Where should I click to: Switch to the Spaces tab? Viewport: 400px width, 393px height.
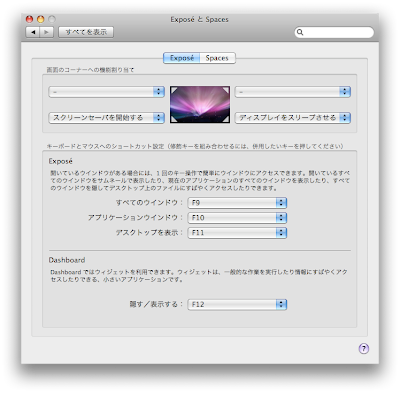pos(217,58)
